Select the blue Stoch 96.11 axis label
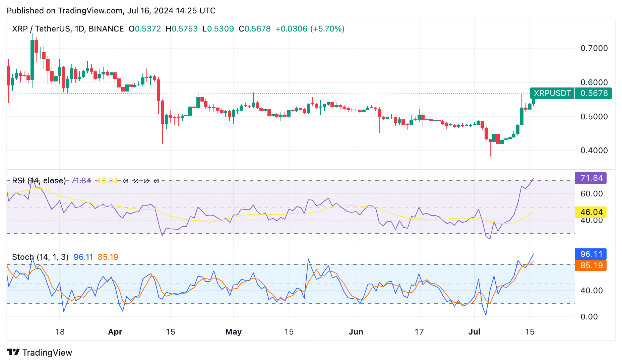 click(591, 254)
